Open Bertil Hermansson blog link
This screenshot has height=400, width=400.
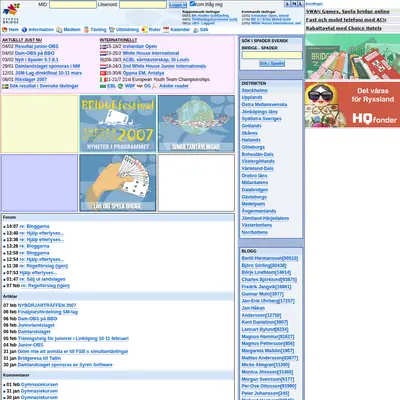pos(270,258)
